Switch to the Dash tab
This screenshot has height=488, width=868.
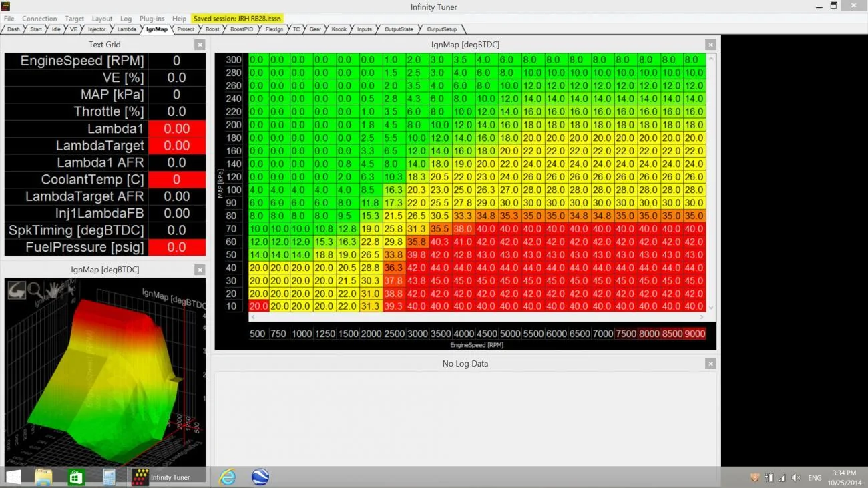[x=13, y=29]
